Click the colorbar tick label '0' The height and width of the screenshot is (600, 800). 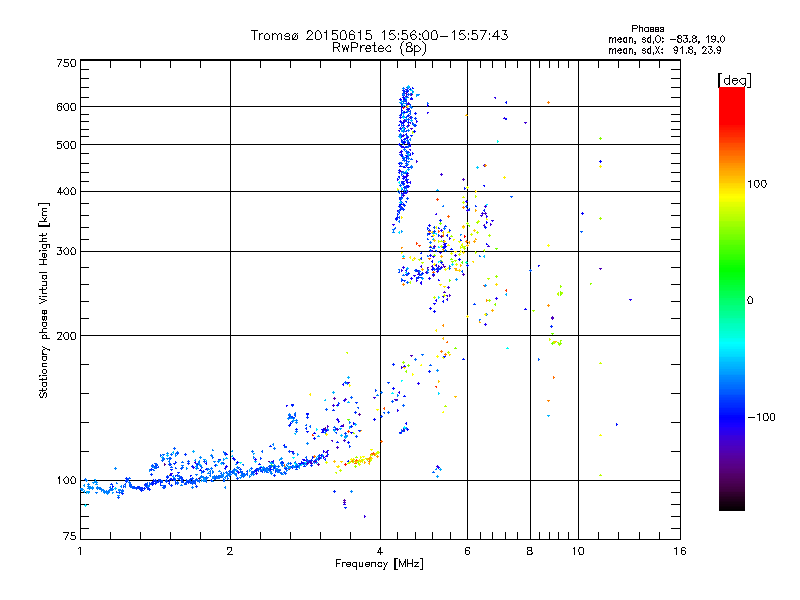[750, 301]
